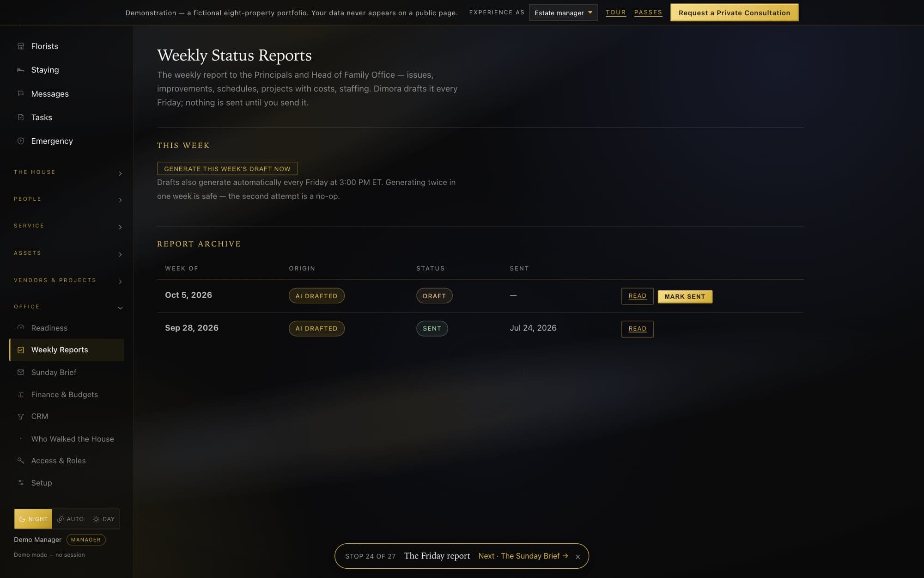Switch to Night theme mode
The width and height of the screenshot is (924, 578).
33,519
